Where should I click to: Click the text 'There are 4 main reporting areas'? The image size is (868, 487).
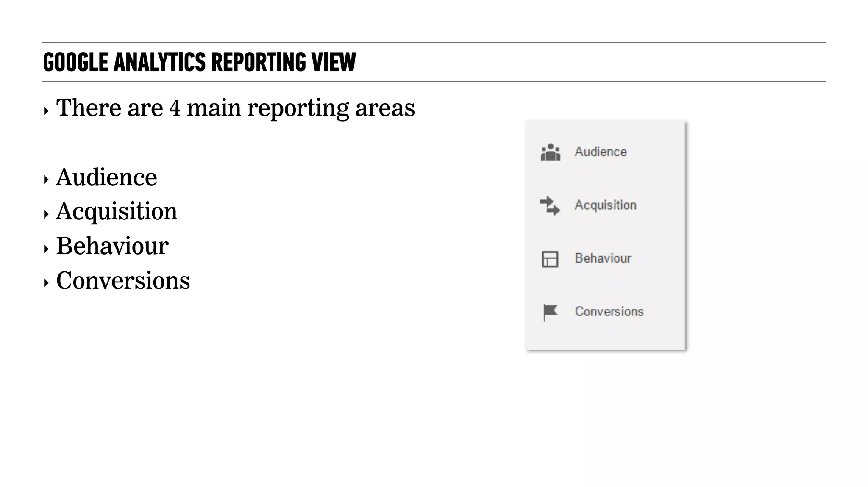(x=235, y=108)
